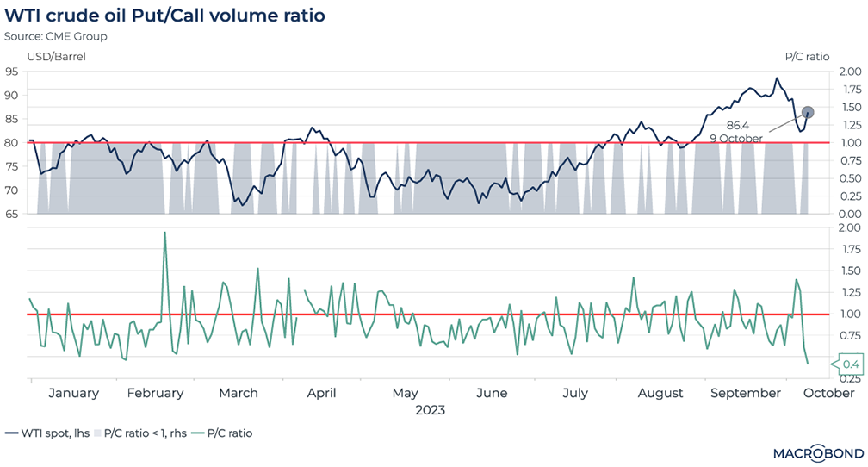
Task: Select the January label on time axis
Action: point(73,393)
